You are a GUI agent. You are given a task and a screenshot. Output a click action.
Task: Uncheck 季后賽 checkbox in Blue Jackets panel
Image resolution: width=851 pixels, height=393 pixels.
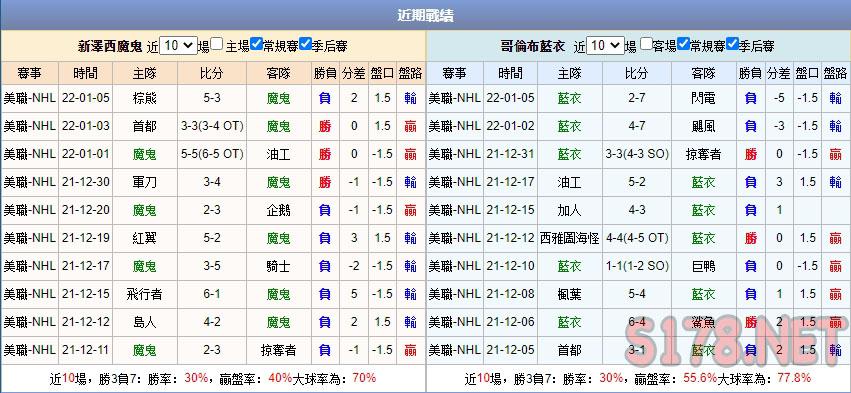click(x=732, y=44)
